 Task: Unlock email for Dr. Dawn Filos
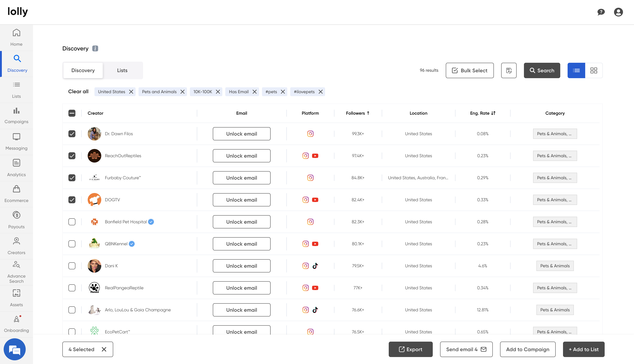pyautogui.click(x=241, y=134)
